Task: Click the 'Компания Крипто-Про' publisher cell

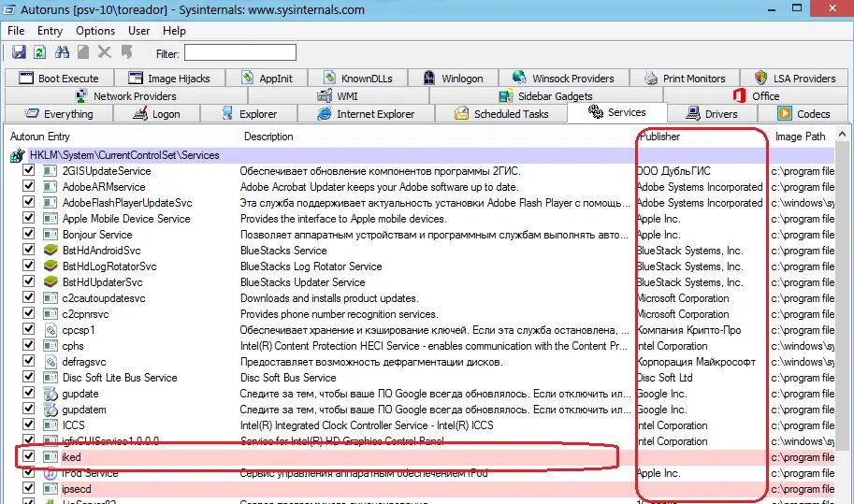Action: point(689,330)
